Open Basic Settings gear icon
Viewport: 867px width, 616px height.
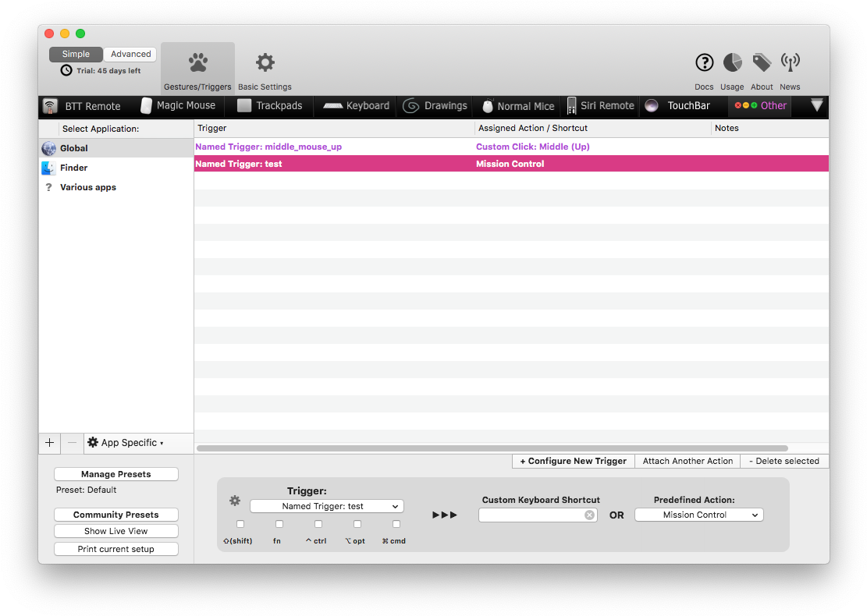click(x=265, y=62)
